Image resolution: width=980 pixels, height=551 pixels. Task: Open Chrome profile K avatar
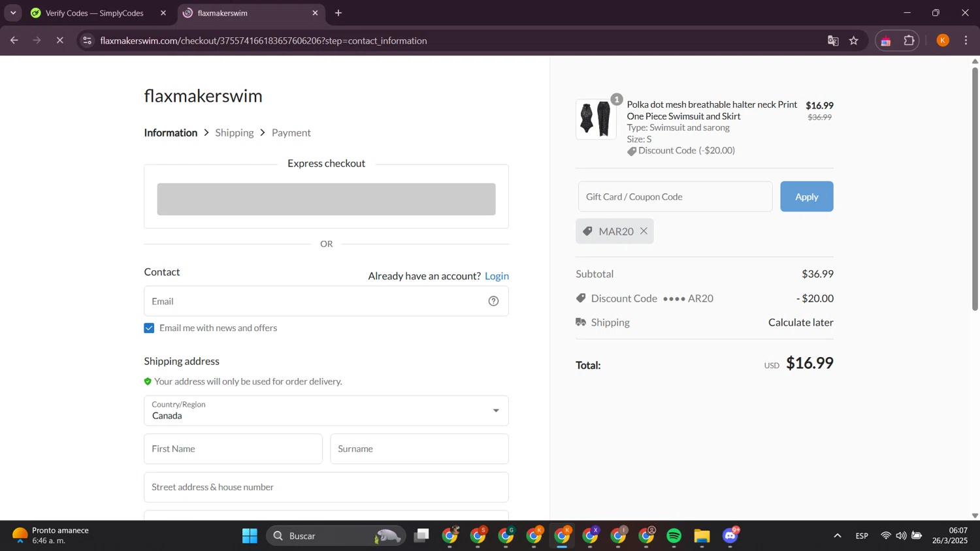[x=943, y=40]
